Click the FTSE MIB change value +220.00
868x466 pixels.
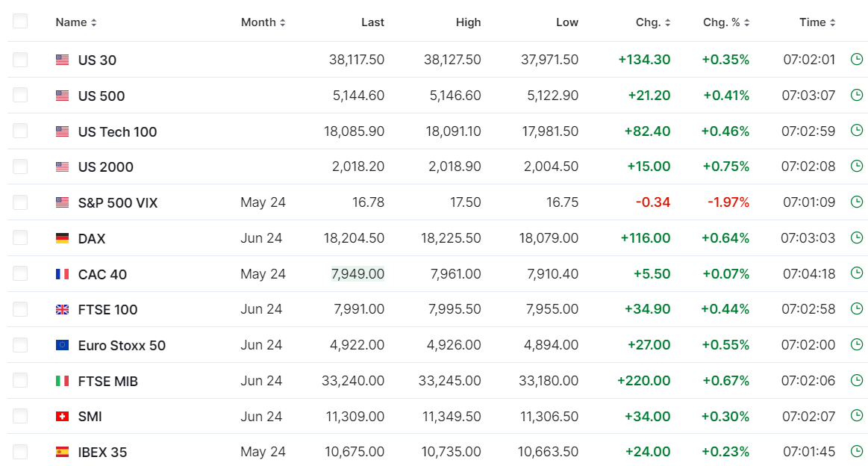[644, 381]
